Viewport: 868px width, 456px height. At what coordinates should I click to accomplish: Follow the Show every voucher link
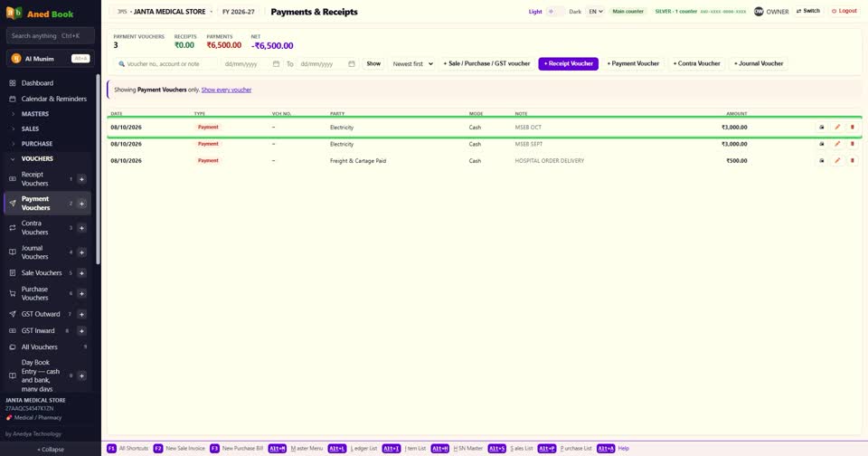pyautogui.click(x=226, y=90)
